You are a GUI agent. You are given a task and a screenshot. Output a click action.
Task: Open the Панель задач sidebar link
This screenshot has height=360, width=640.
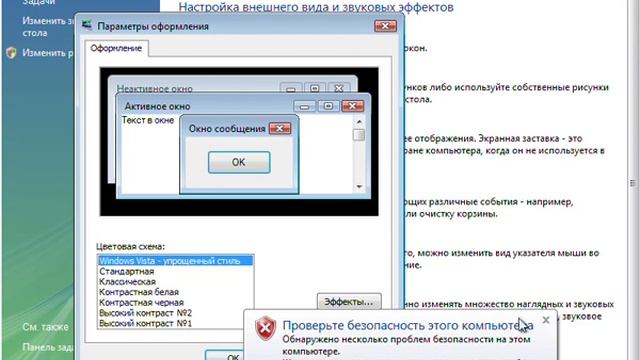tap(47, 347)
